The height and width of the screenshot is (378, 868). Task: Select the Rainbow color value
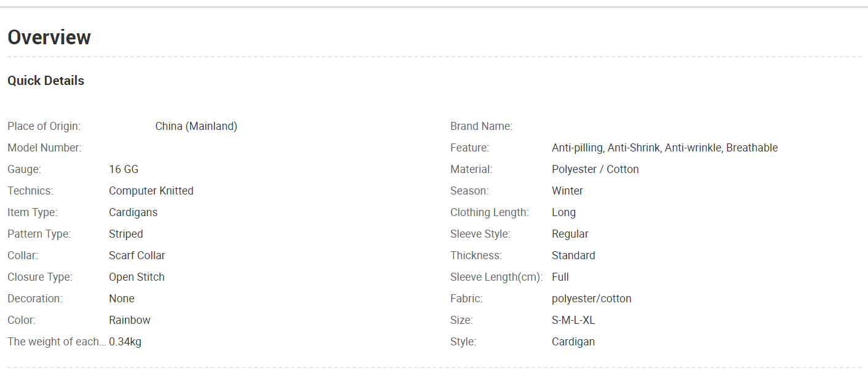pyautogui.click(x=130, y=320)
